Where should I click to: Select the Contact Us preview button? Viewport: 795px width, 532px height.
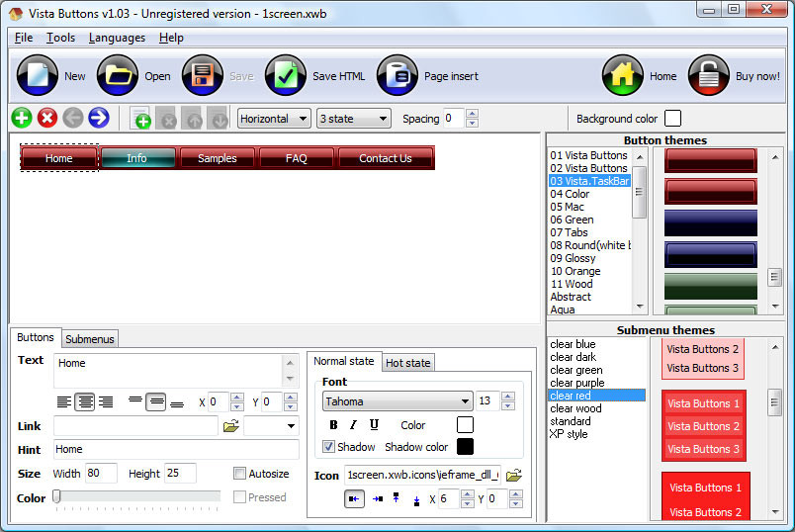pos(386,158)
